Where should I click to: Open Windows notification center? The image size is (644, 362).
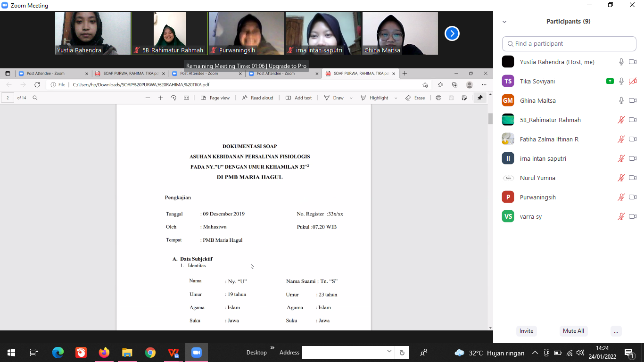click(629, 353)
